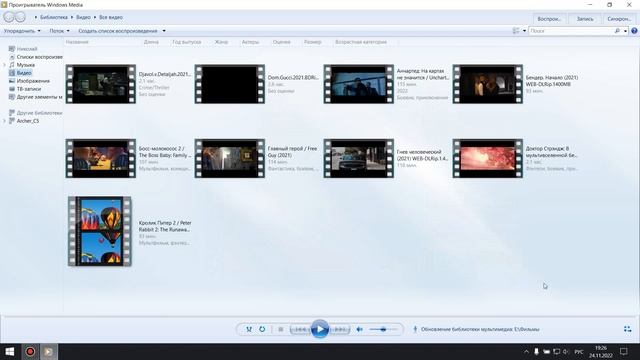640x360 pixels.
Task: Select the Главный герой / Free Guy thumbnail
Action: coord(230,158)
